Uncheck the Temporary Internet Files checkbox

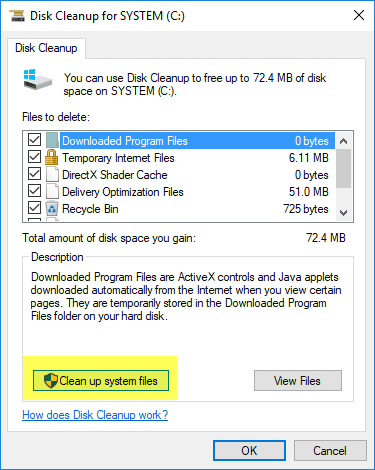(34, 157)
